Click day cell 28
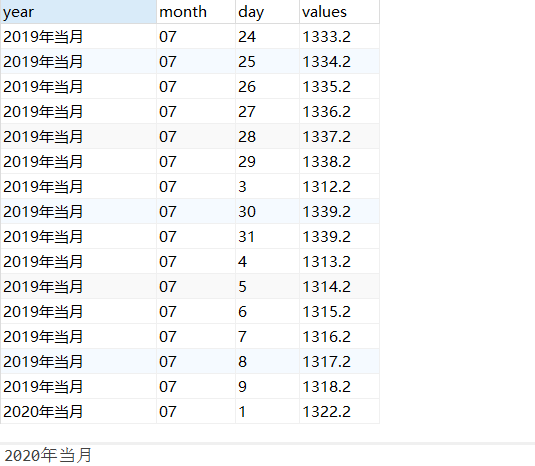Screen dimensions: 535x466 coord(268,136)
